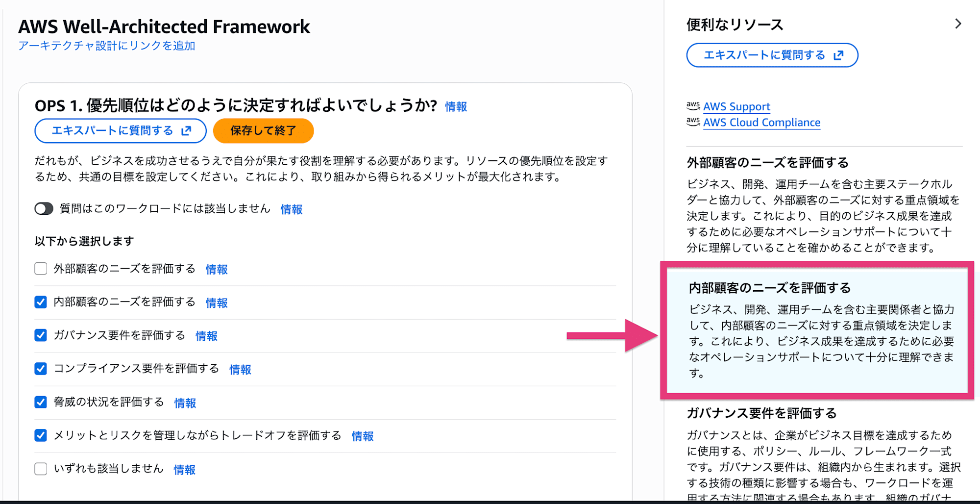The height and width of the screenshot is (504, 980).
Task: Click 情報 link beside the not-applicable toggle
Action: tap(292, 209)
